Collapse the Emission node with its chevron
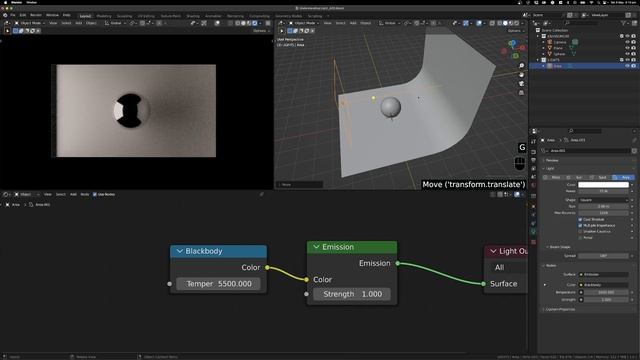640x360 pixels. [x=316, y=247]
